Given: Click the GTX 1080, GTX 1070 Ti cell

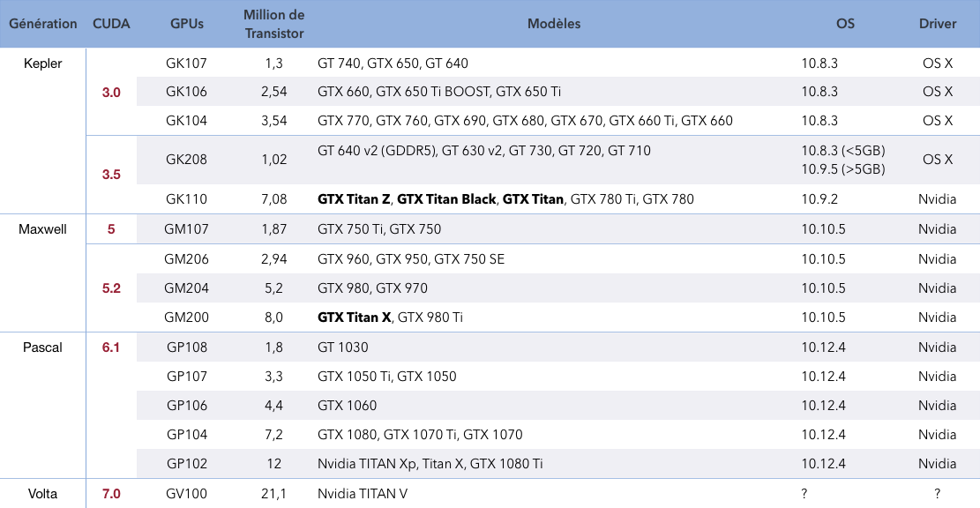Looking at the screenshot, I should (x=420, y=434).
